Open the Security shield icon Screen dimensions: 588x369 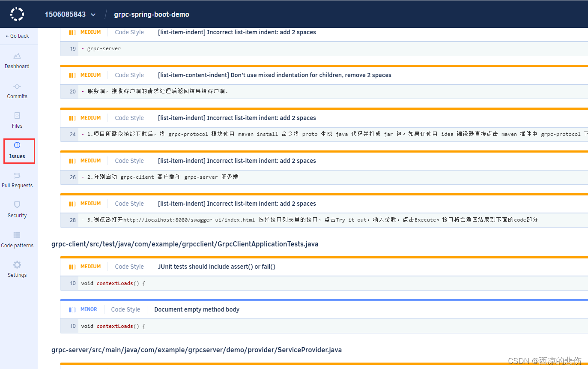coord(17,205)
